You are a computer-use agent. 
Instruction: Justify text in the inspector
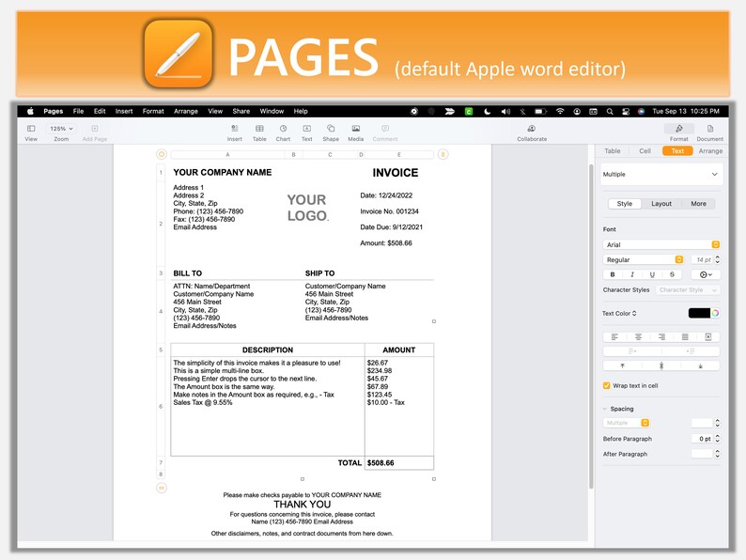pyautogui.click(x=685, y=337)
